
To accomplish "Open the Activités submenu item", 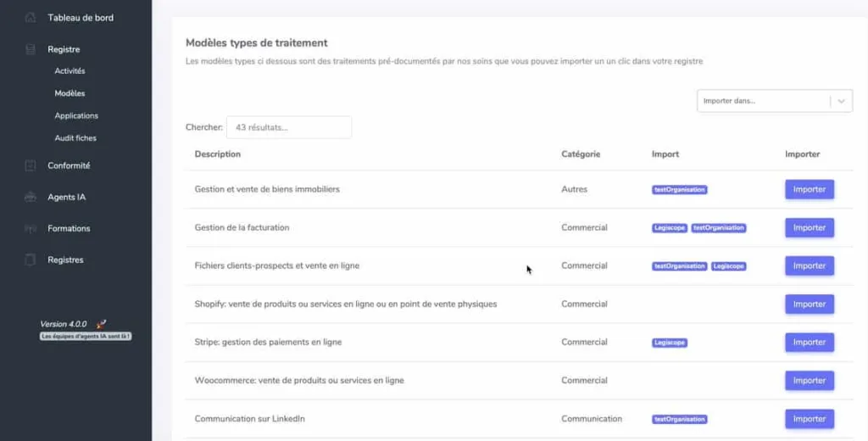I will pos(70,71).
